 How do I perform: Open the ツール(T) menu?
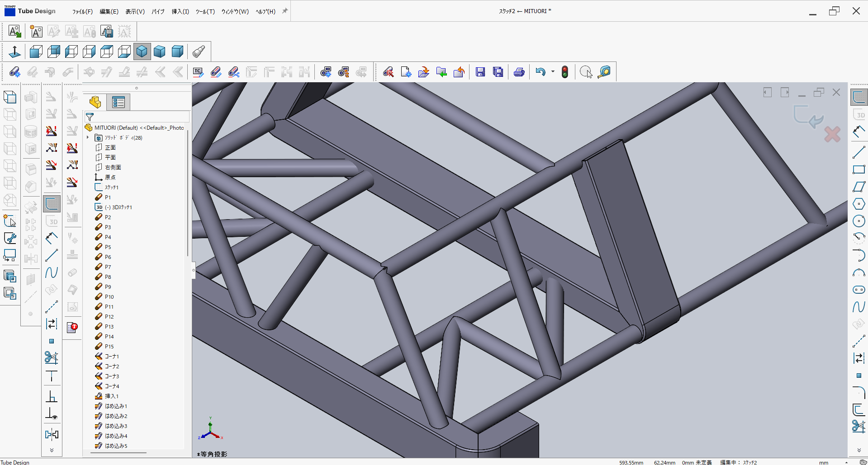tap(205, 11)
